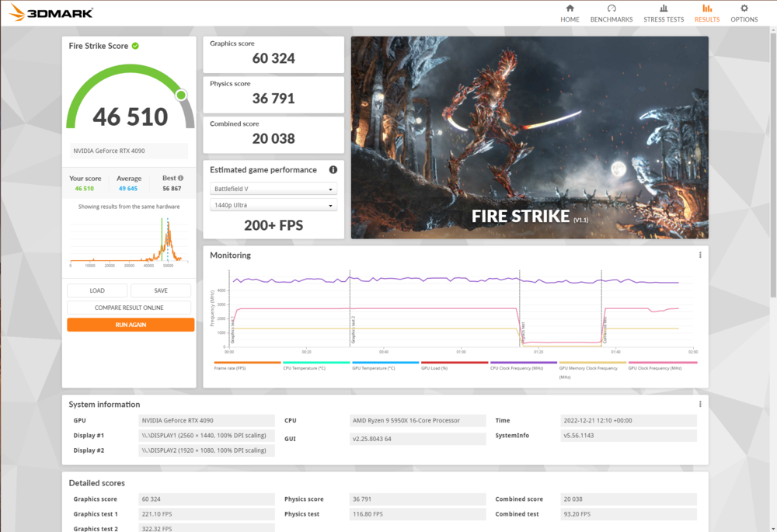The width and height of the screenshot is (777, 532).
Task: Click the NVIDIA GeForce RTX 4090 label under score
Action: 129,151
